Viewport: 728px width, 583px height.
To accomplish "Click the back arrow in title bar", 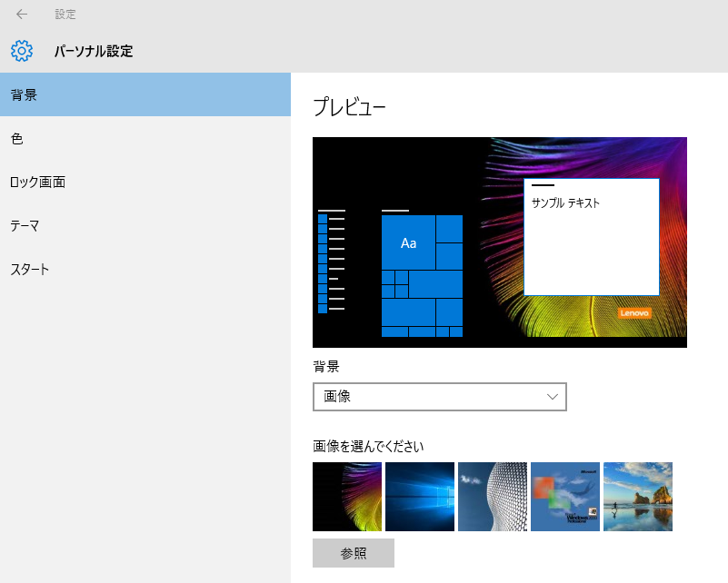I will (x=22, y=15).
